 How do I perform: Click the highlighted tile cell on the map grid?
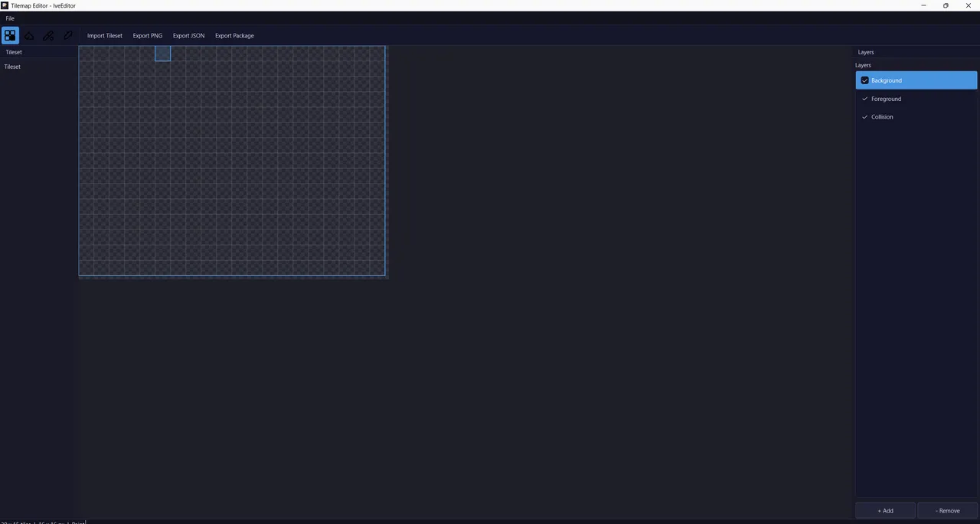coord(162,54)
